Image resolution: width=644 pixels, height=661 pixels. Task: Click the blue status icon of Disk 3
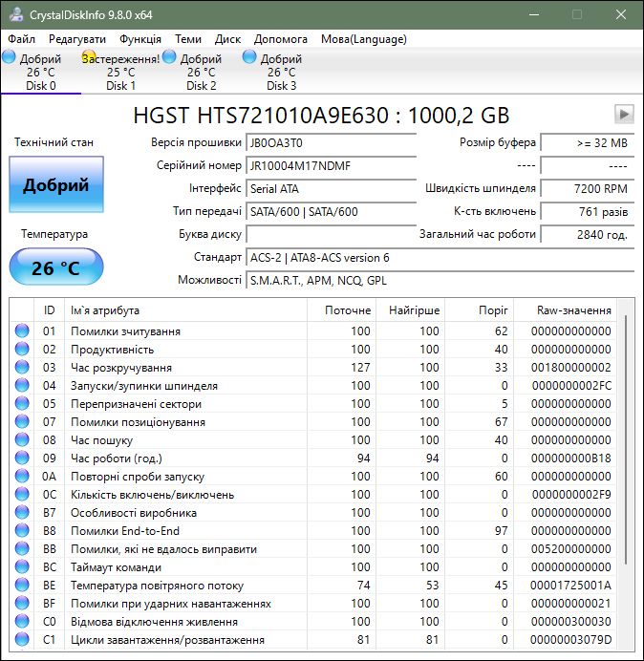249,57
